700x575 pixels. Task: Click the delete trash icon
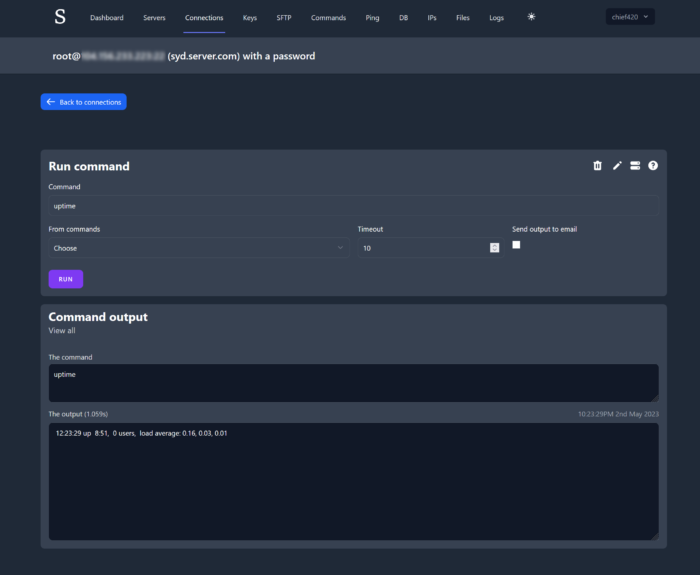click(598, 166)
